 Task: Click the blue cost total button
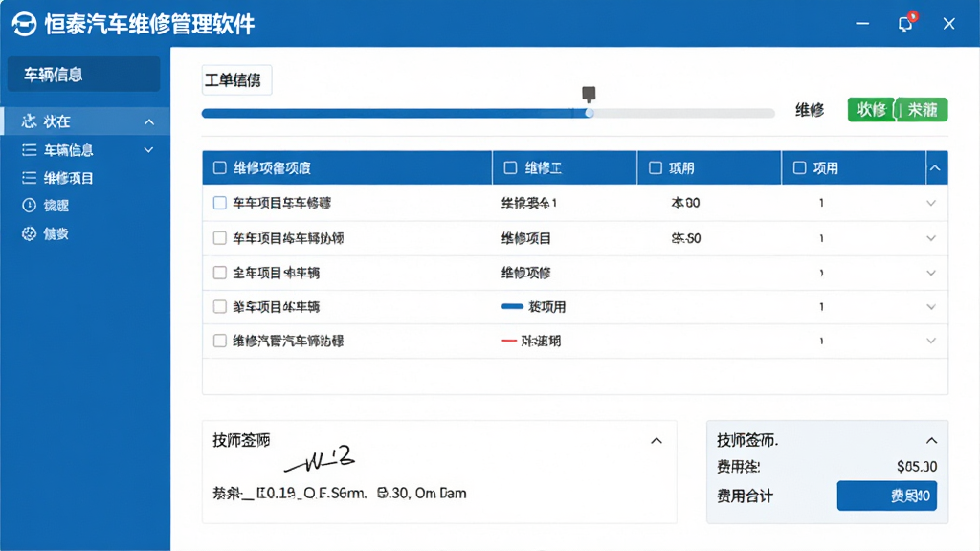[887, 496]
